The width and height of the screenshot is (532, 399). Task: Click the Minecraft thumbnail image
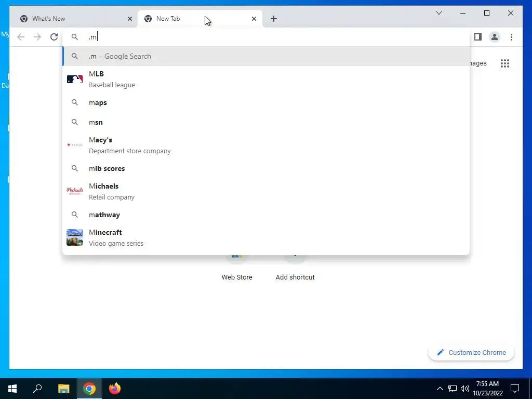coord(75,237)
